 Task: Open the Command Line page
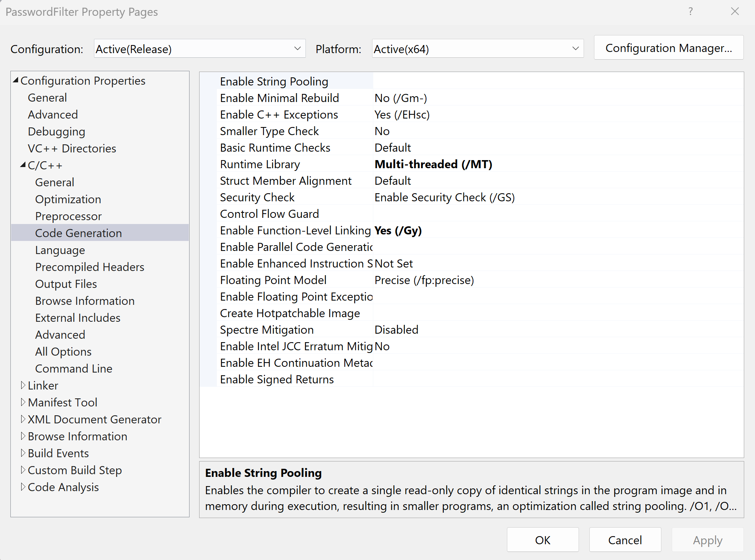[x=74, y=369]
